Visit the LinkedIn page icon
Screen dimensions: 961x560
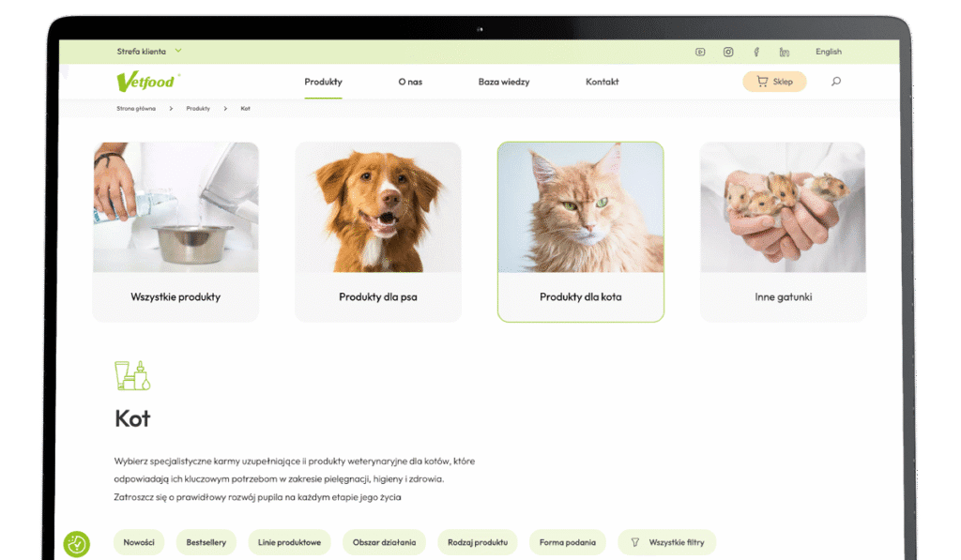coord(785,53)
